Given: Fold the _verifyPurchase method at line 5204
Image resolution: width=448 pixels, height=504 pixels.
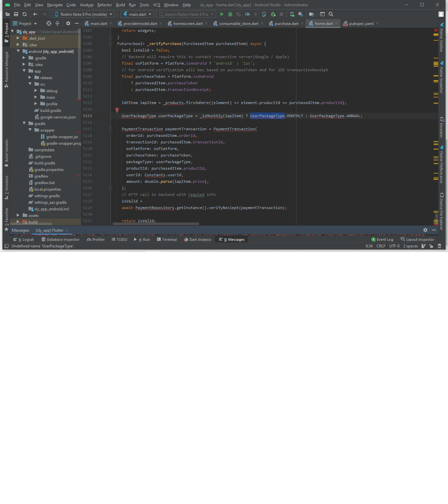Looking at the screenshot, I should 111,44.
